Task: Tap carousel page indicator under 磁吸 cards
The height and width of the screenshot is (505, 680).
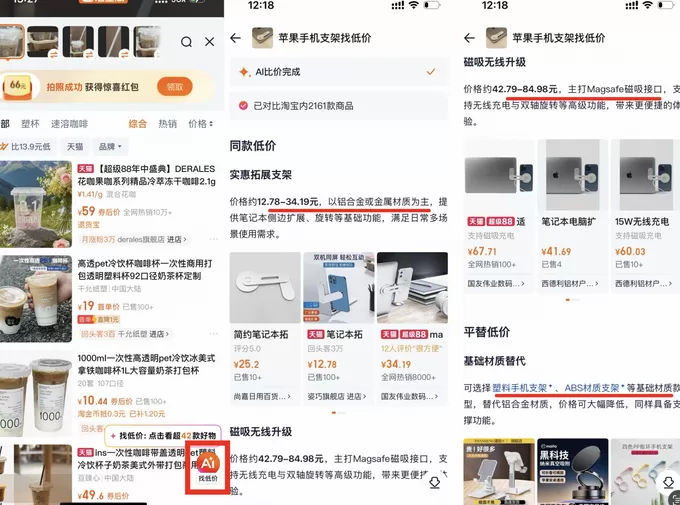Action: (572, 300)
